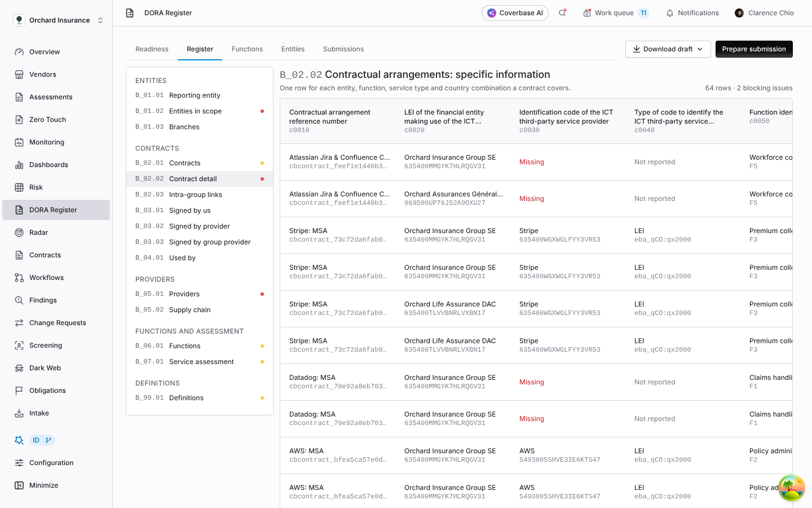Select B_07.01 Service assessment
This screenshot has height=508, width=812.
[x=200, y=362]
